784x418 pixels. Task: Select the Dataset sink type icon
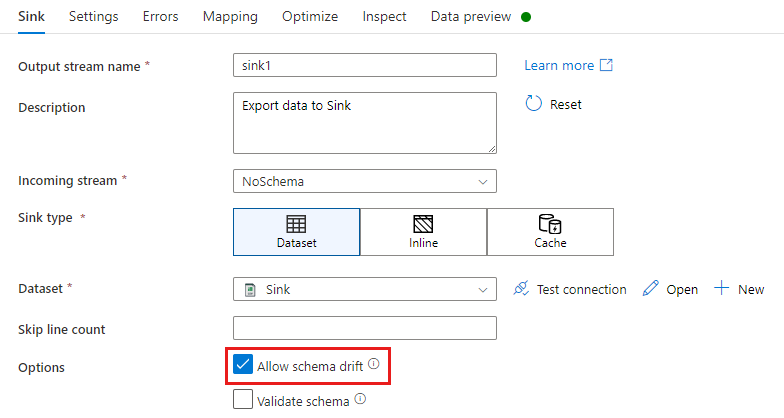[x=296, y=224]
